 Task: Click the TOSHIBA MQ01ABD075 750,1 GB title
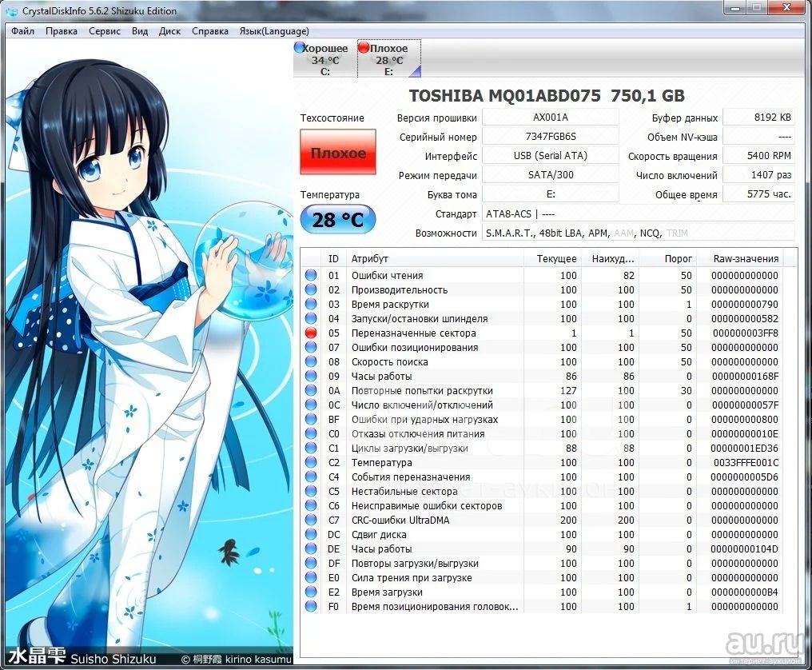click(547, 96)
